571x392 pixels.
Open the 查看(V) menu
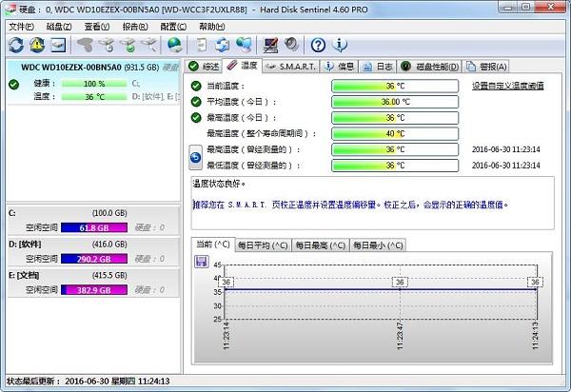pos(97,27)
